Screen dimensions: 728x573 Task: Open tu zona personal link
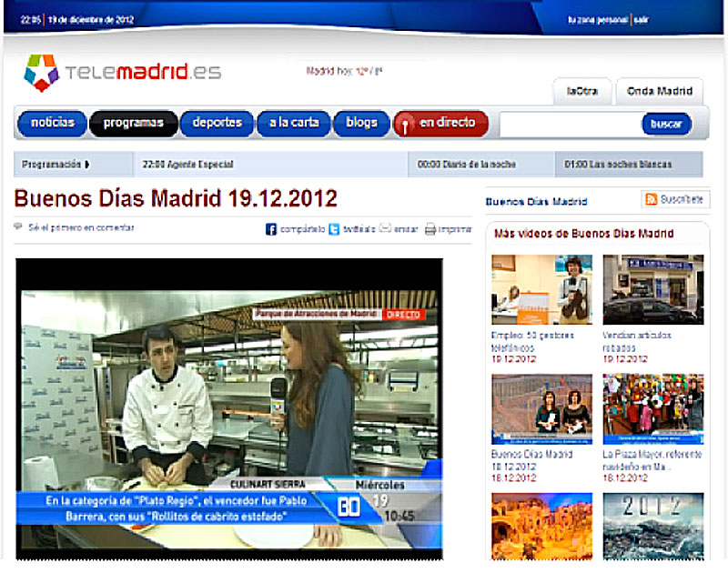pos(598,19)
